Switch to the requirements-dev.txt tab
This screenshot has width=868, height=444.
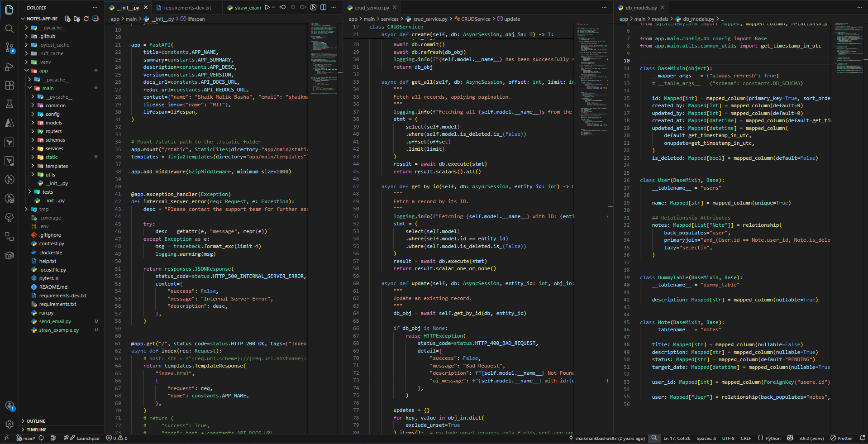187,8
